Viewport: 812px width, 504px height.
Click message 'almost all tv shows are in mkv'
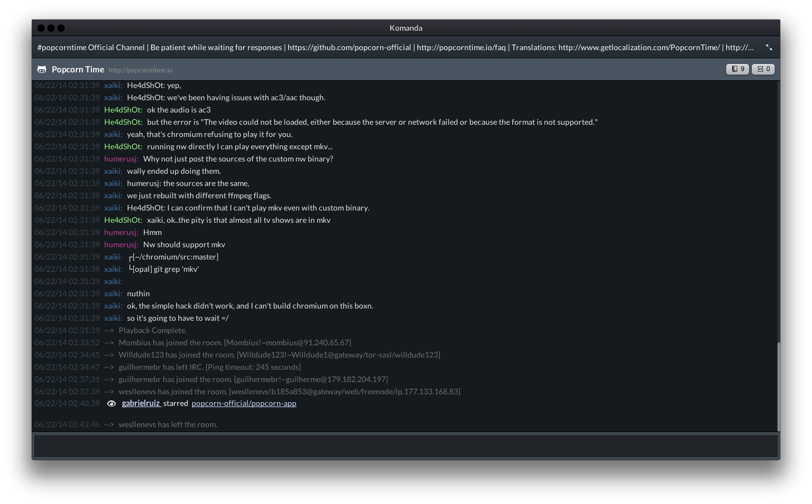239,220
